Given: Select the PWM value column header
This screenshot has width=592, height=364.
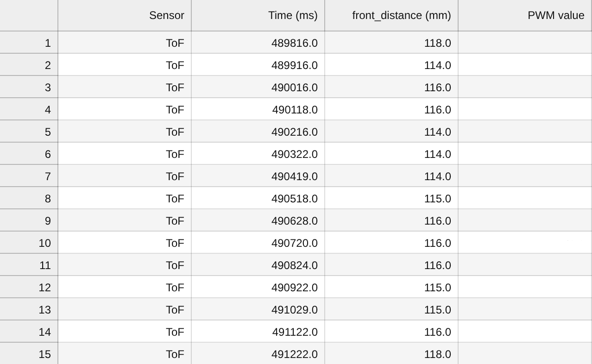Looking at the screenshot, I should tap(524, 15).
